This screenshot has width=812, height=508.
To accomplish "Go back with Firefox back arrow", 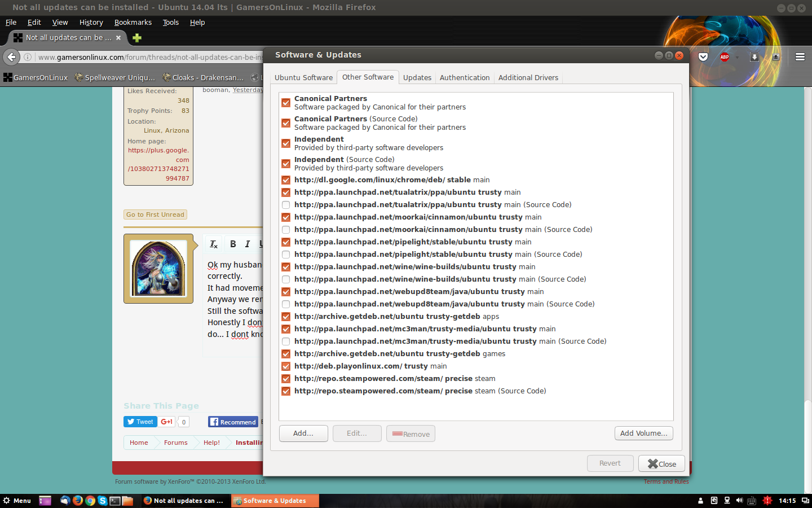I will (x=11, y=57).
